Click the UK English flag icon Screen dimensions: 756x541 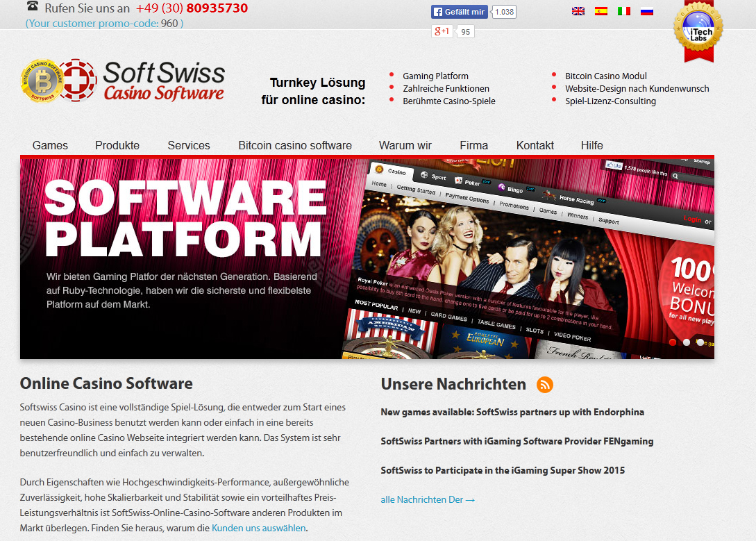coord(578,11)
